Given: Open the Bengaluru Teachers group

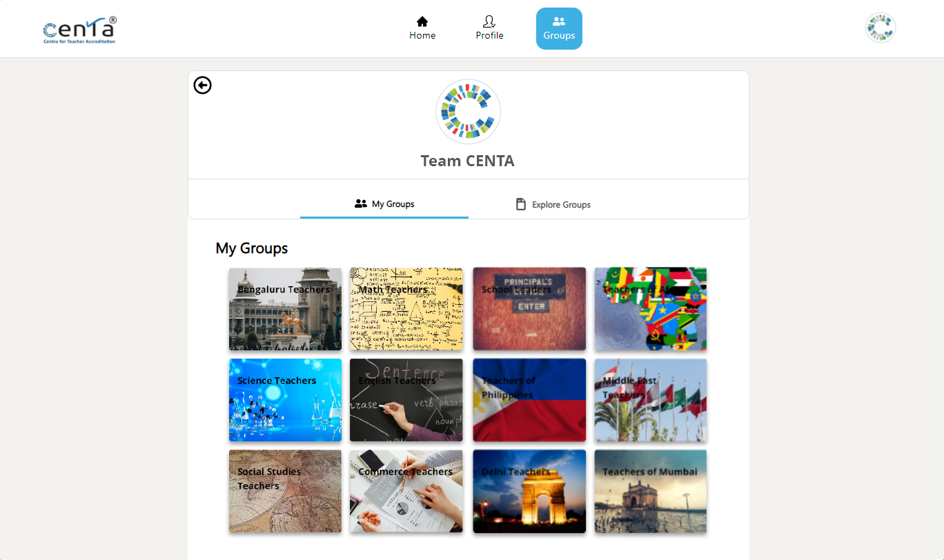Looking at the screenshot, I should 285,309.
